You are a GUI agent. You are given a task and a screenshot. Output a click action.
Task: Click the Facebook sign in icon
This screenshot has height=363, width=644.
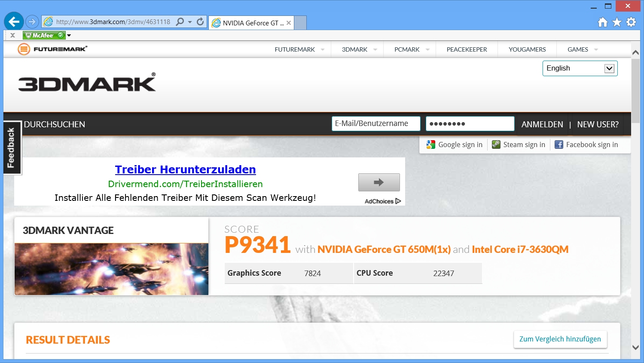[559, 145]
